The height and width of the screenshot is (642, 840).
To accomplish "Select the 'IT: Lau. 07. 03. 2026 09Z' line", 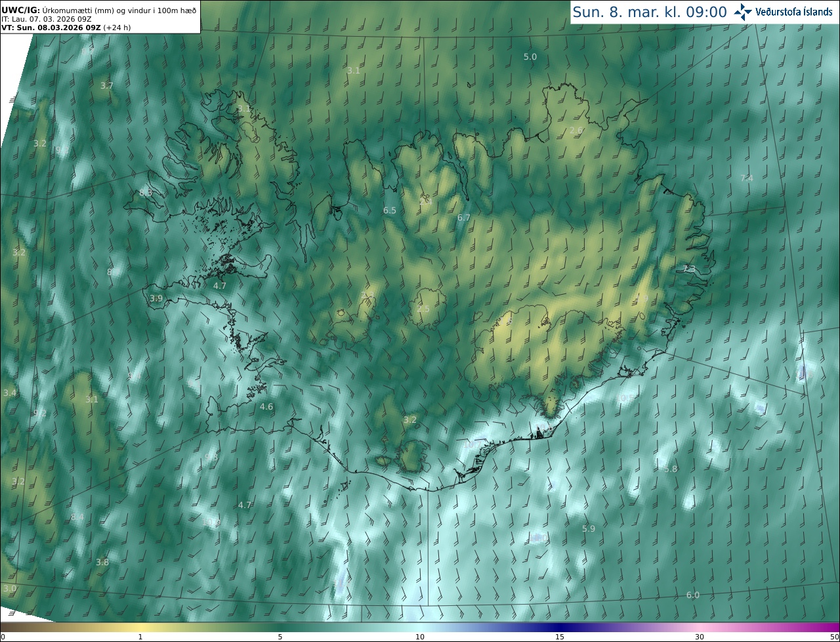I will [x=46, y=19].
